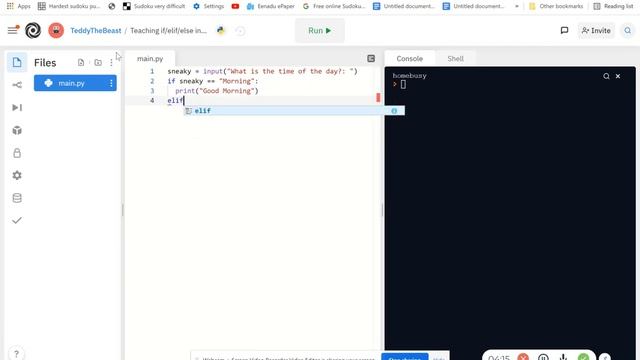640x360 pixels.
Task: Open the debugger icon in sidebar
Action: tap(17, 107)
